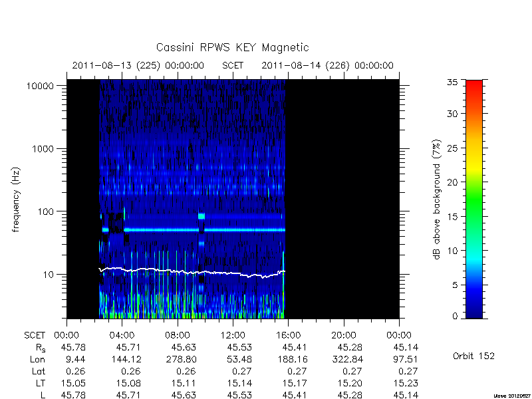The image size is (532, 399).
Task: Click the SCET row label below the plot
Action: 35,336
